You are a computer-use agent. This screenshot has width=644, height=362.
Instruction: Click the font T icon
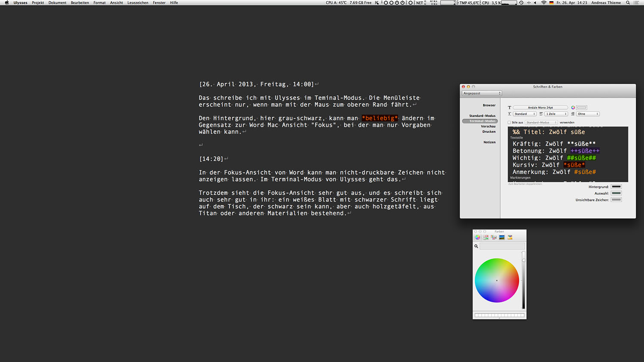tap(510, 108)
